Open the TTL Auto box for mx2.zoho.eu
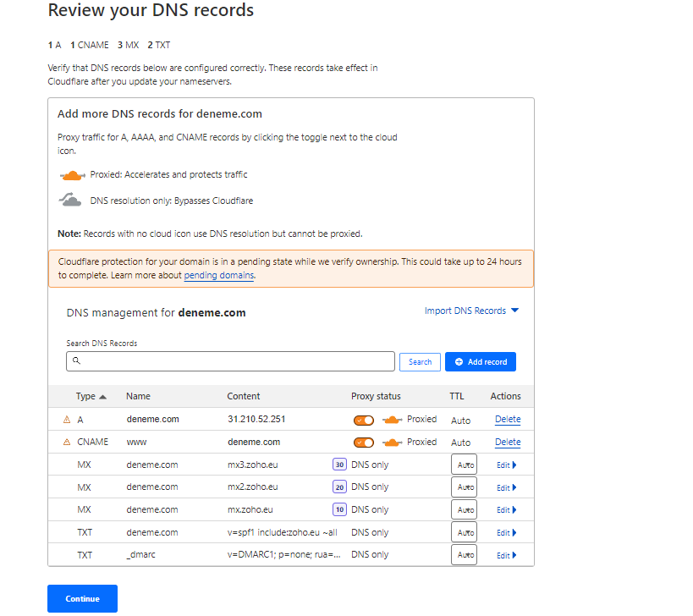Image resolution: width=693 pixels, height=616 pixels. [x=464, y=487]
